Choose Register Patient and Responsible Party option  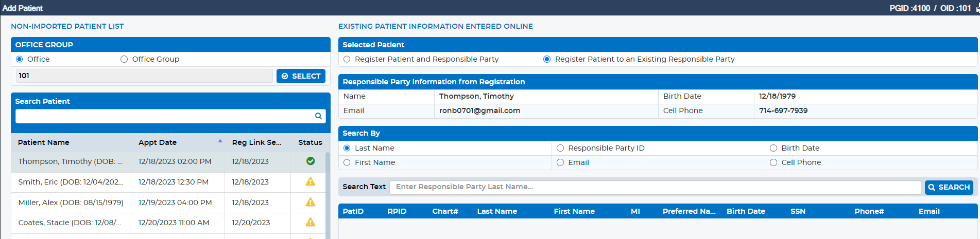(x=347, y=59)
